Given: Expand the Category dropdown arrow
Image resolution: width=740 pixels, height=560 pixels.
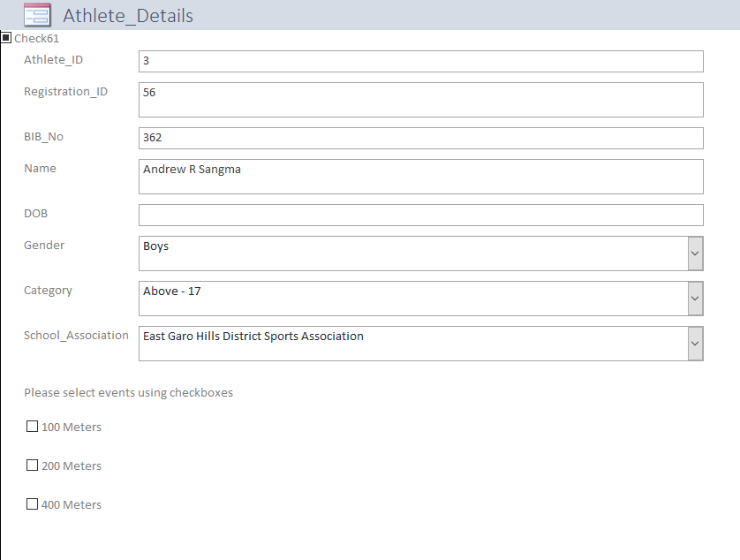Looking at the screenshot, I should (x=695, y=299).
